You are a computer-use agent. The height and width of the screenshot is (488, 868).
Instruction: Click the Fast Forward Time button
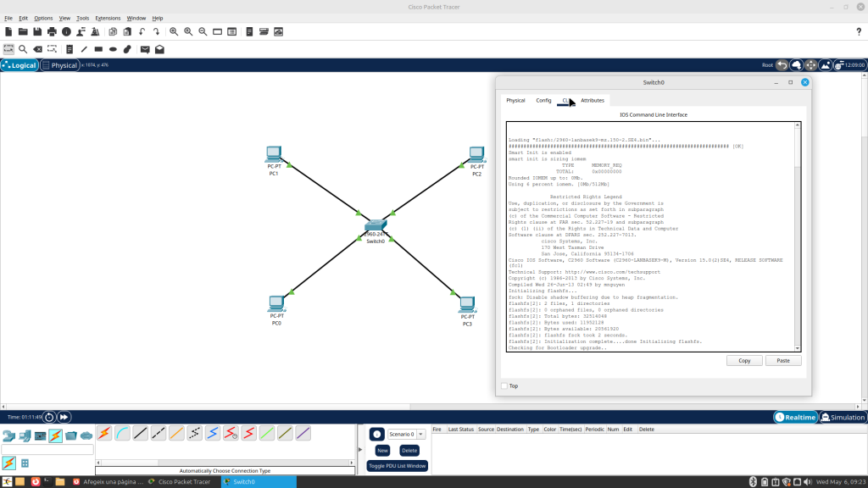click(x=64, y=417)
